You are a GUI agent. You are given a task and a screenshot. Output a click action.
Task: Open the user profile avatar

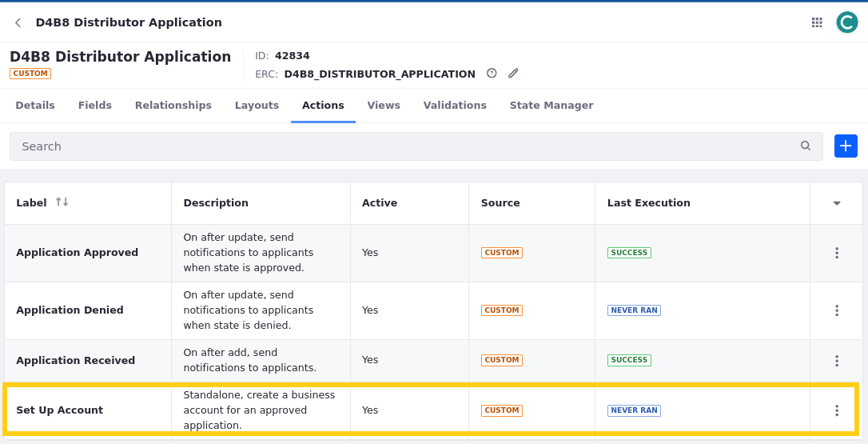(x=846, y=22)
